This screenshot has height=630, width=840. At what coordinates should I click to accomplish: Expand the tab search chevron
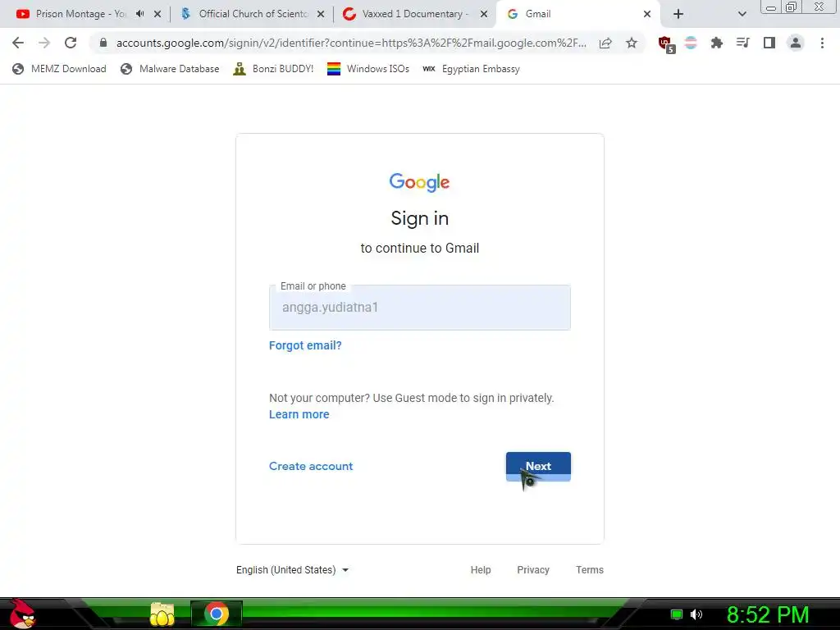point(742,14)
